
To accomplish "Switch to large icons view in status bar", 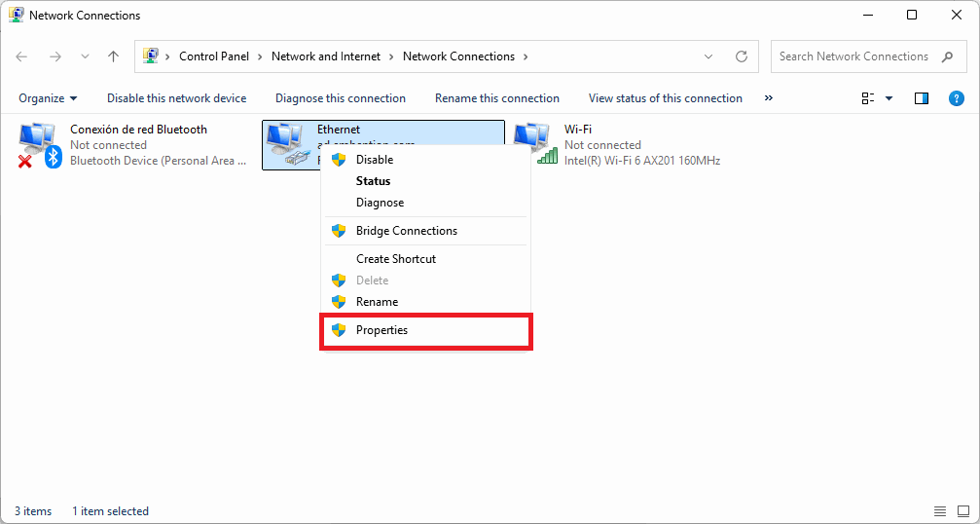I will 962,511.
